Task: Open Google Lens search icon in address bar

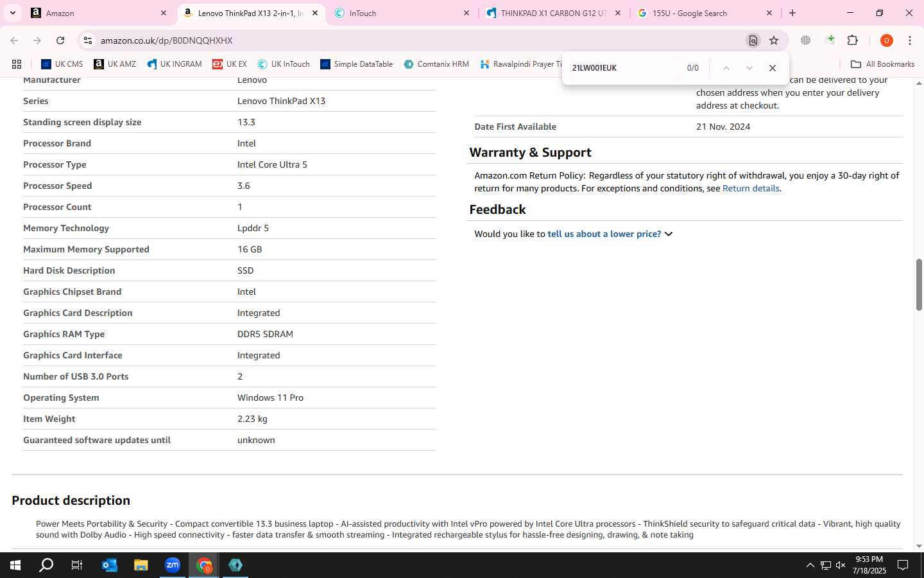Action: click(x=753, y=40)
